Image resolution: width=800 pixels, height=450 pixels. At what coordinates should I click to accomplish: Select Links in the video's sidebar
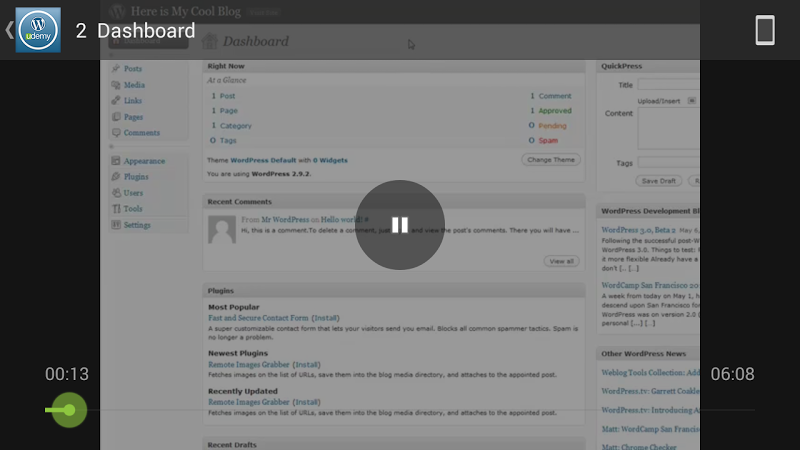[133, 101]
